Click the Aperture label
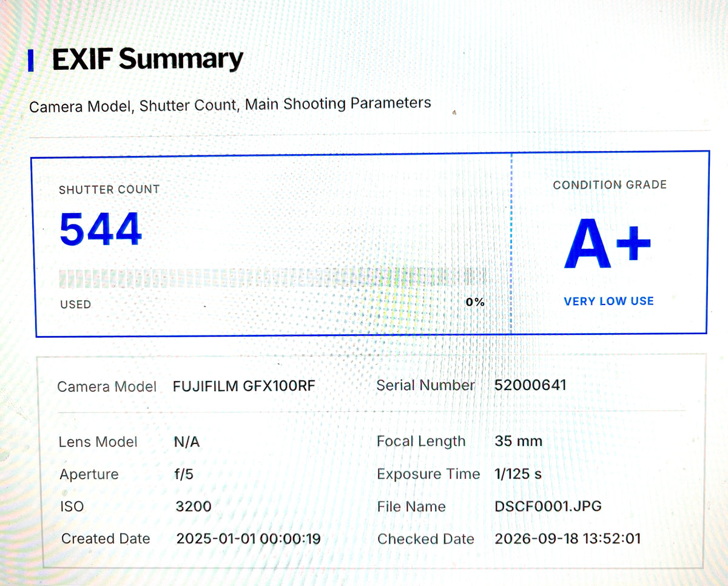728x586 pixels. (89, 474)
